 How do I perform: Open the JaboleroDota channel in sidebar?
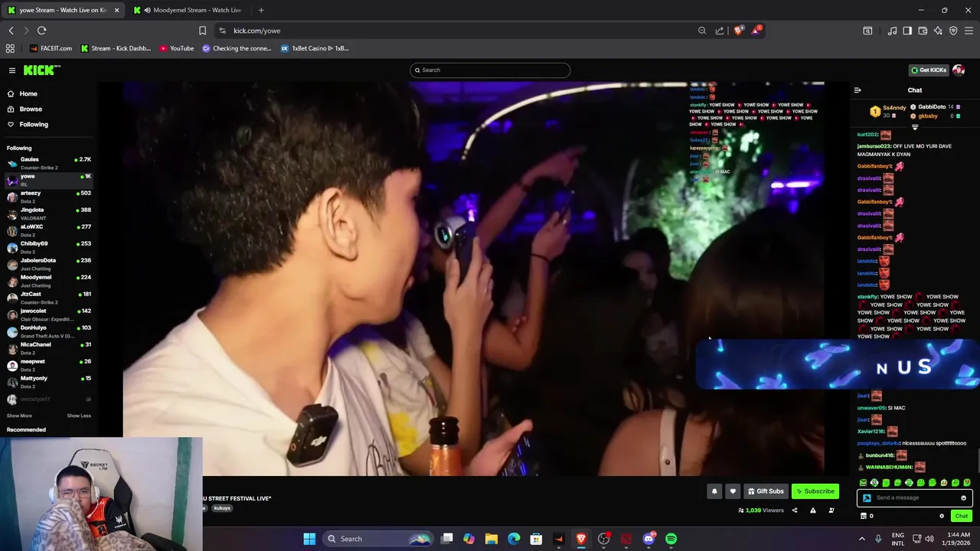49,264
